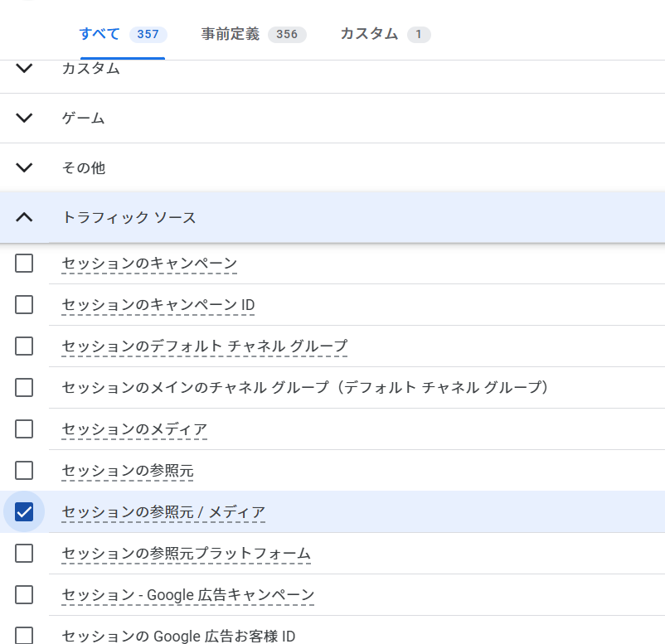Open the 事前定義 tab
This screenshot has width=665, height=644.
pyautogui.click(x=252, y=34)
